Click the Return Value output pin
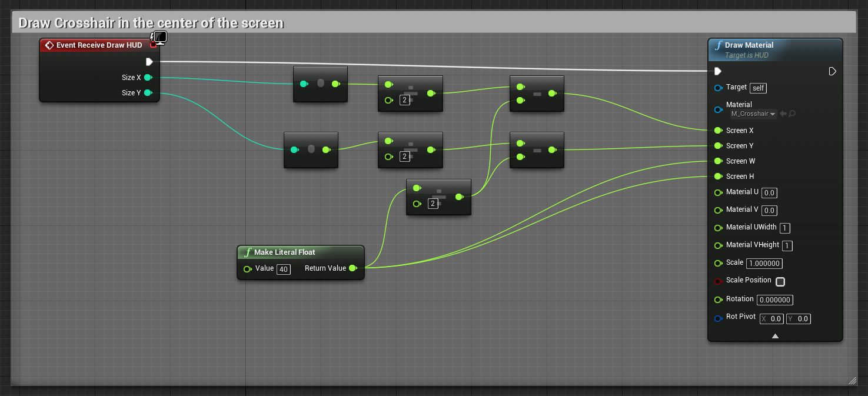This screenshot has width=868, height=396. coord(353,268)
